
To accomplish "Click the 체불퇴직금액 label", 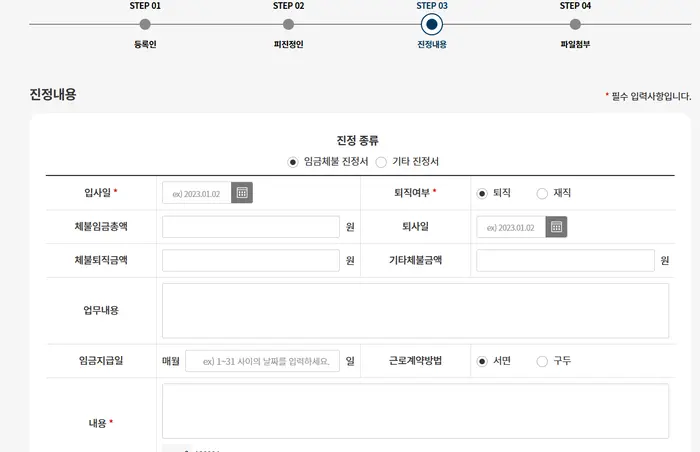I will point(101,260).
